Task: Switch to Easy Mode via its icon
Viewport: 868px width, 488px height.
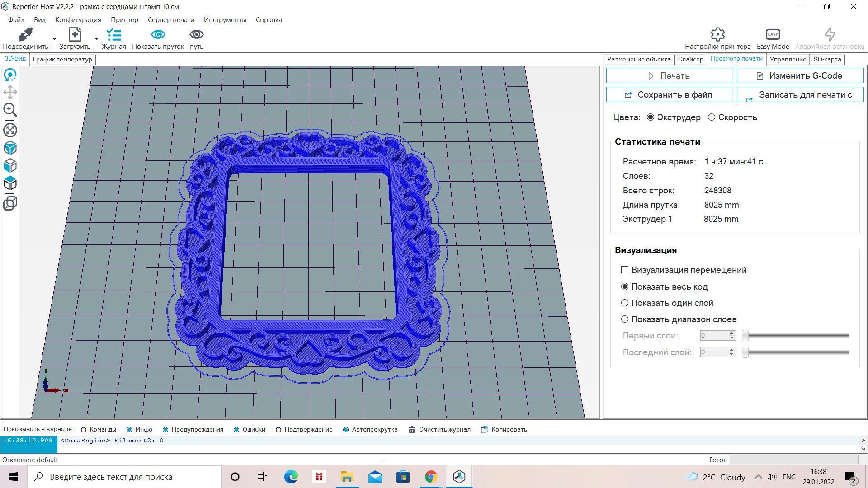Action: (772, 34)
